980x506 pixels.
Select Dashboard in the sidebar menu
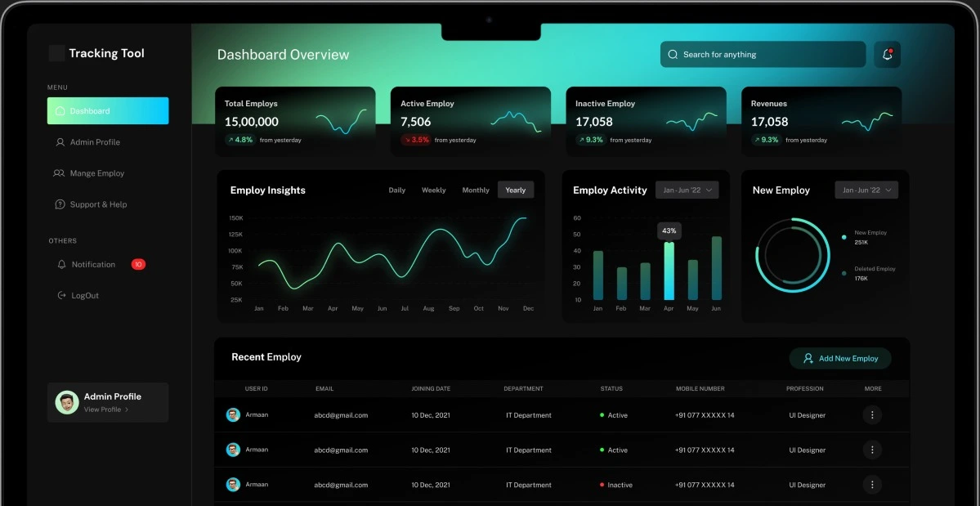click(x=108, y=111)
